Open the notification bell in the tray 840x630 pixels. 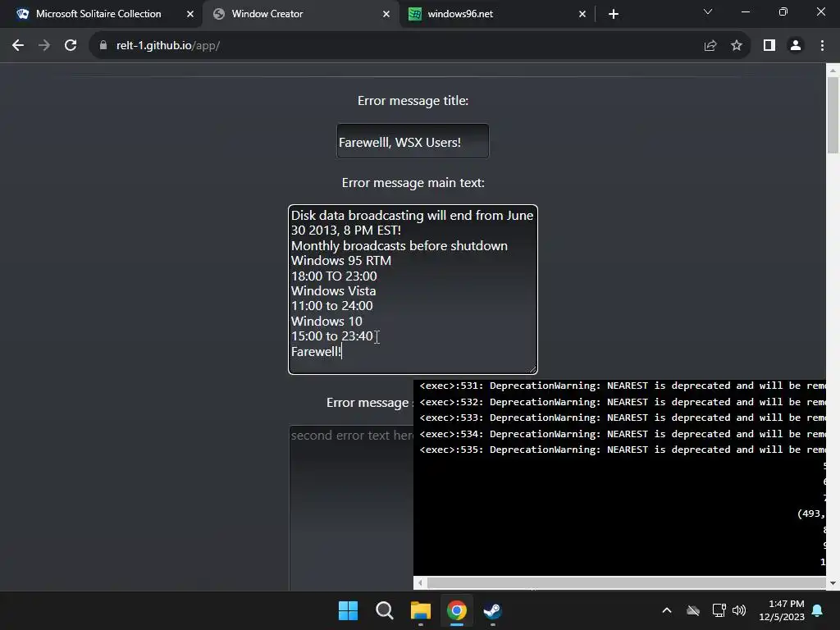click(x=818, y=610)
